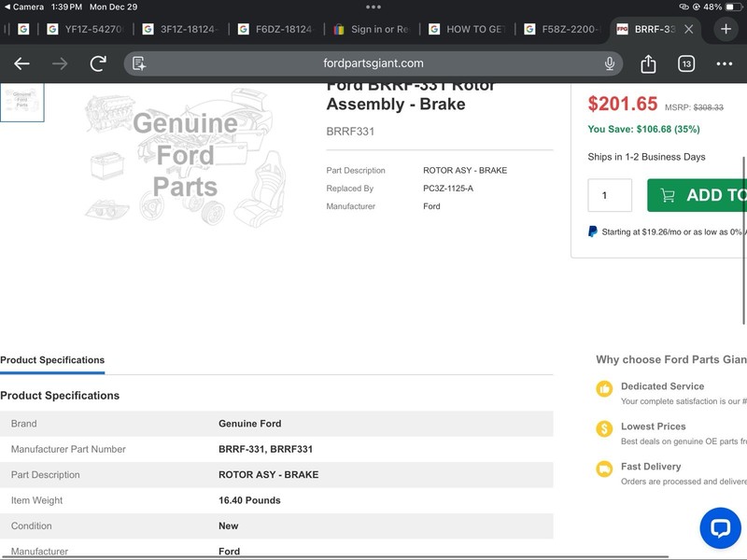Click 16.40 Pounds item weight value
747x560 pixels.
pos(249,500)
